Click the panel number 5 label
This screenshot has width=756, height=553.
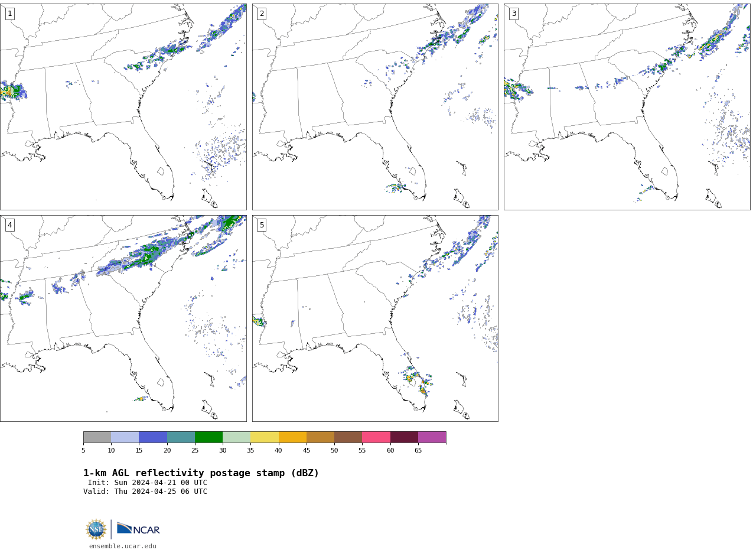262,225
